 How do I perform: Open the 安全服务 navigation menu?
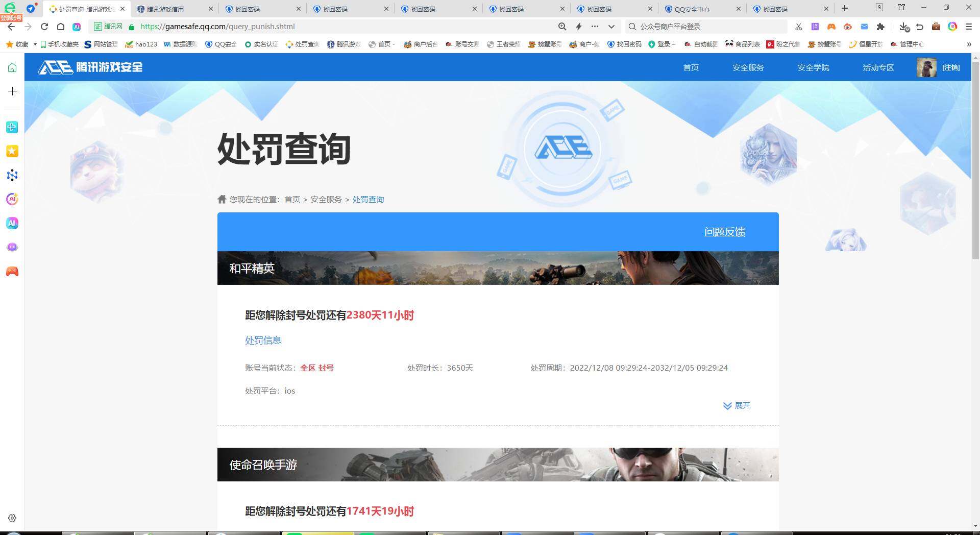click(748, 67)
